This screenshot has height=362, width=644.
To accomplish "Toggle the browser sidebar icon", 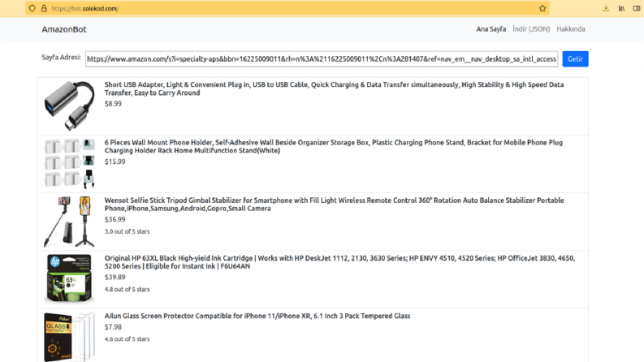I will click(637, 8).
